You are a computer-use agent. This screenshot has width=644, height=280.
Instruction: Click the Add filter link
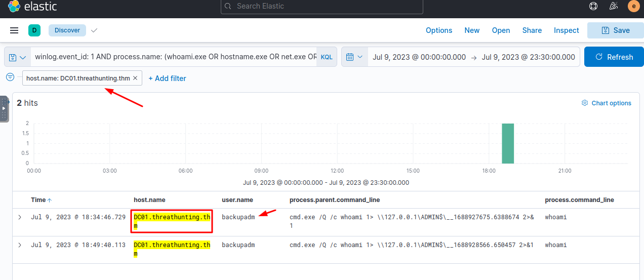click(167, 78)
